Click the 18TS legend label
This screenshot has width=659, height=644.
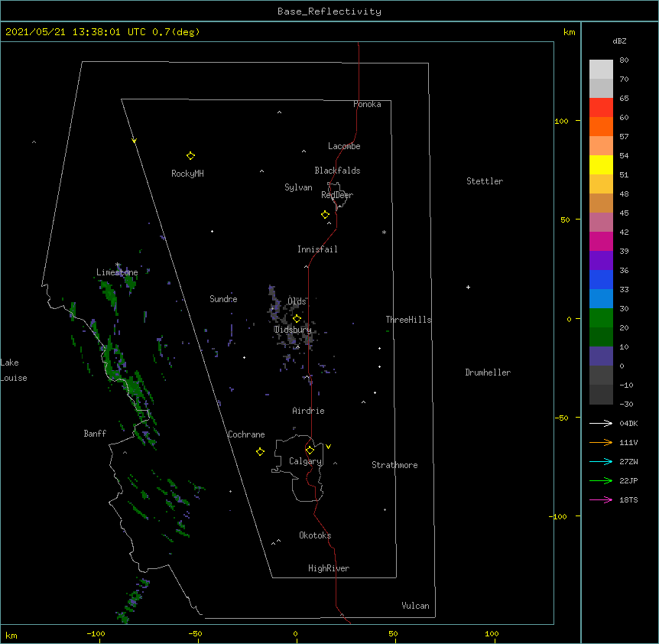(x=628, y=499)
